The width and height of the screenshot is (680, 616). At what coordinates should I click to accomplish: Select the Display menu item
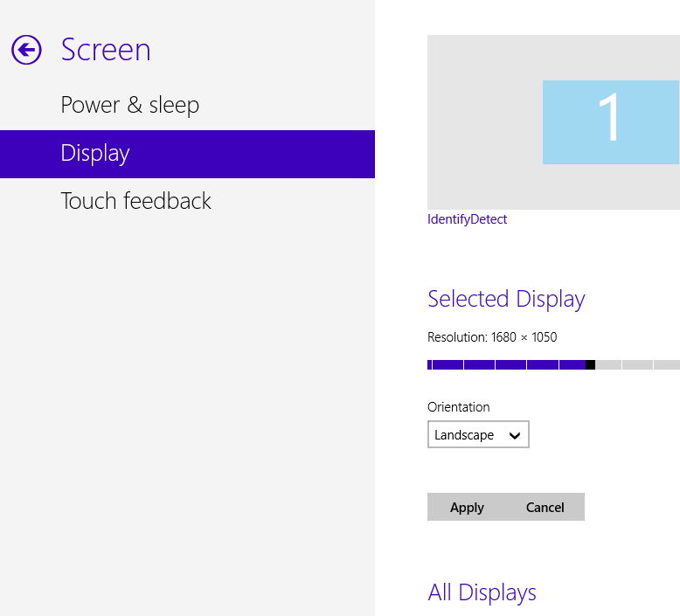[x=187, y=154]
